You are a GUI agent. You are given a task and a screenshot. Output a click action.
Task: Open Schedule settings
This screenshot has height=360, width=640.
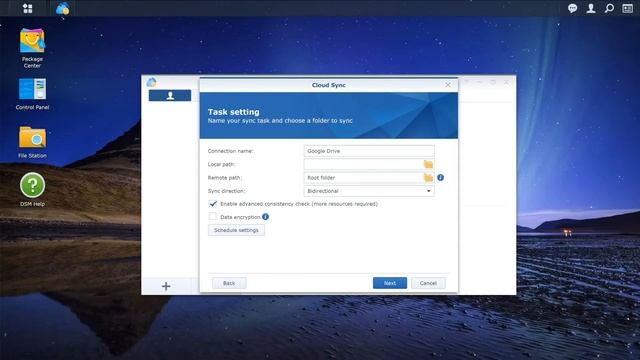236,230
